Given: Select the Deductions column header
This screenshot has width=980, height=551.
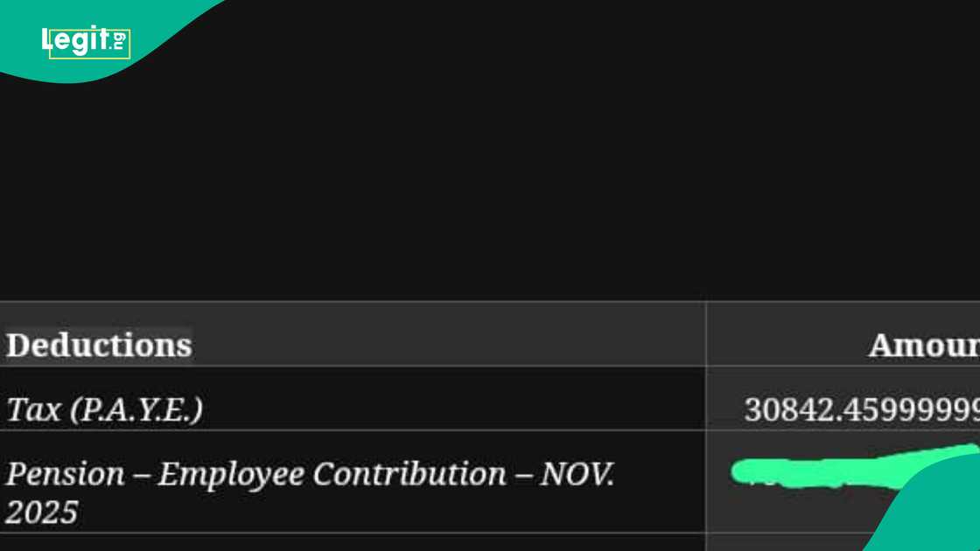Looking at the screenshot, I should coord(99,345).
